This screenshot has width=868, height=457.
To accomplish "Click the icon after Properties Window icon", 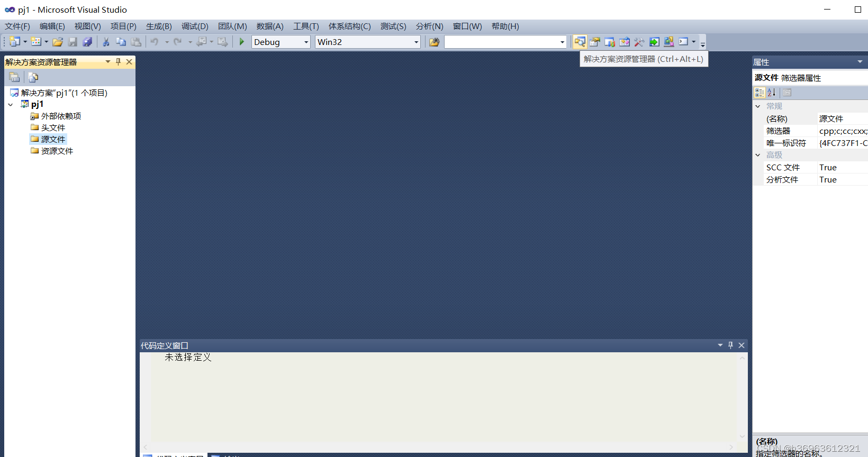I will 610,42.
